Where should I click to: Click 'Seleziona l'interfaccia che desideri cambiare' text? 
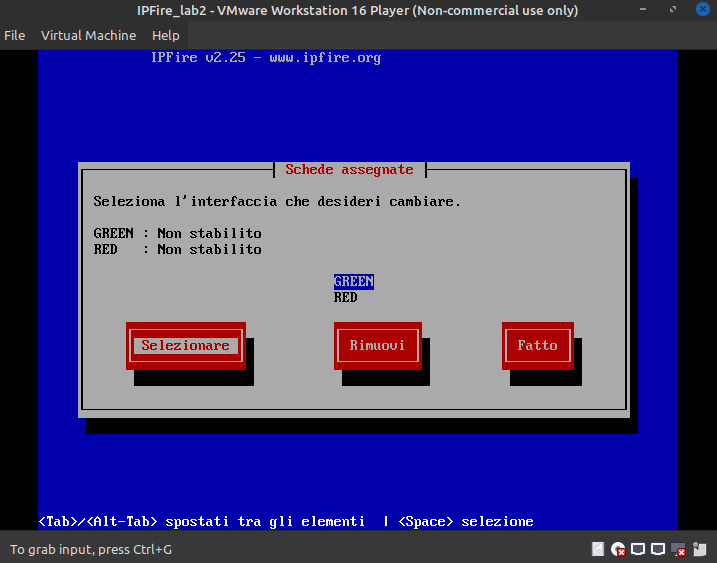pyautogui.click(x=277, y=201)
